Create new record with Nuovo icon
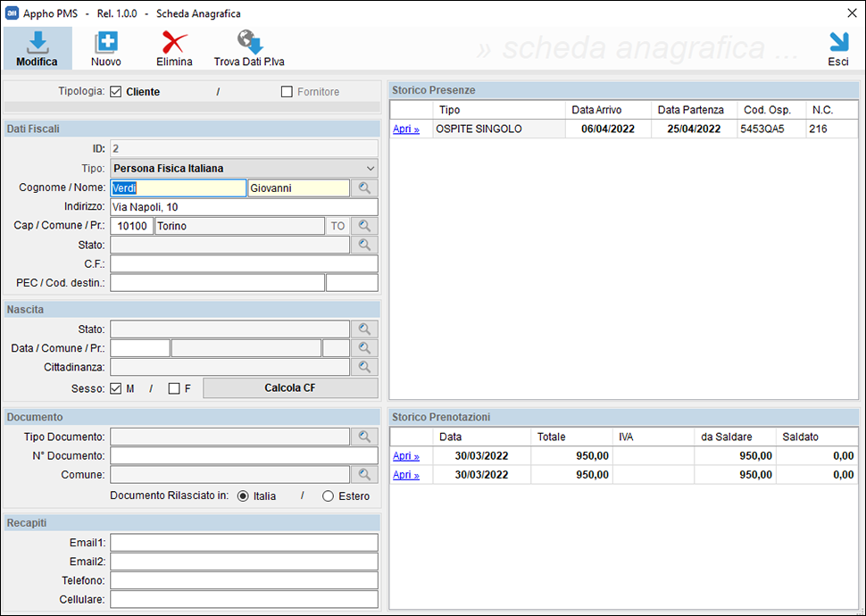The image size is (866, 616). click(105, 43)
